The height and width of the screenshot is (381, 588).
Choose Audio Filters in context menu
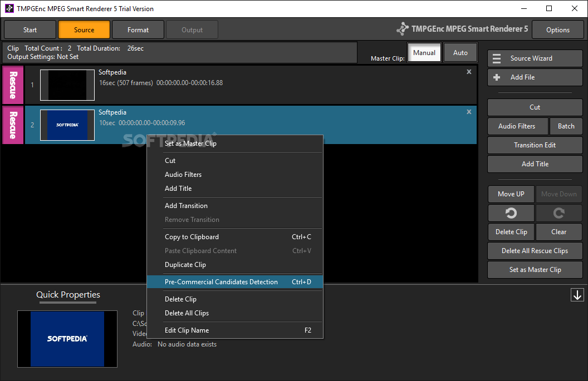[235, 175]
